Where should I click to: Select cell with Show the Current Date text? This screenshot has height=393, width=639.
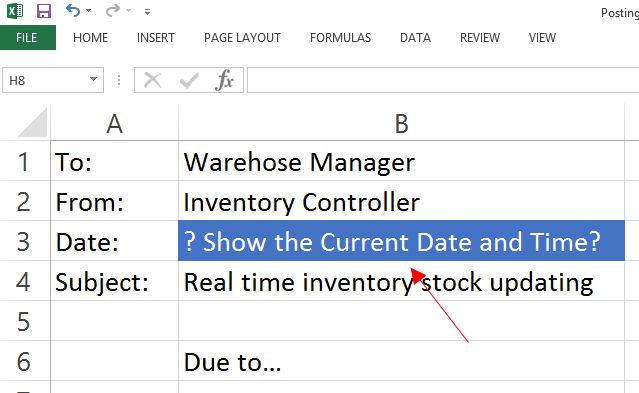[x=401, y=241]
